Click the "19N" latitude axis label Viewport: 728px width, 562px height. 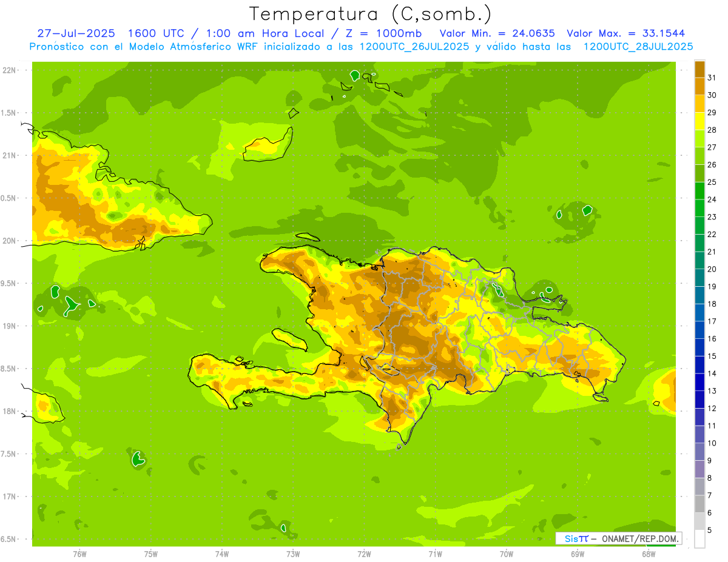point(10,326)
